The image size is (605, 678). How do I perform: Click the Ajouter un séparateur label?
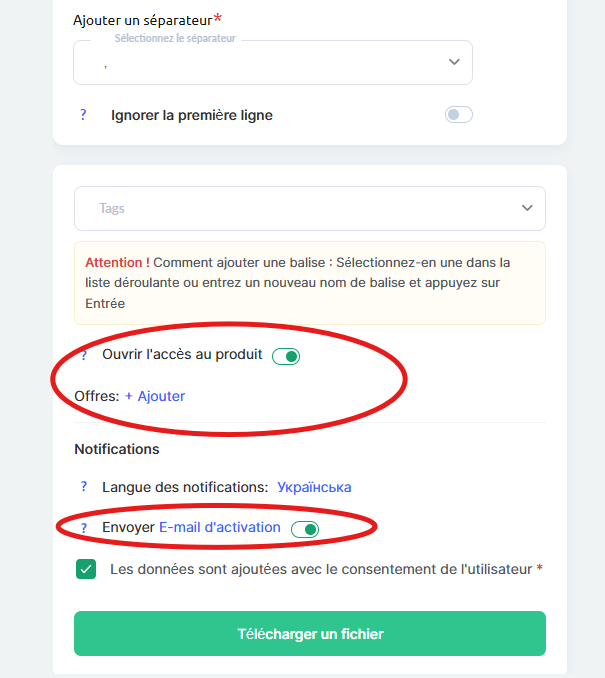143,20
